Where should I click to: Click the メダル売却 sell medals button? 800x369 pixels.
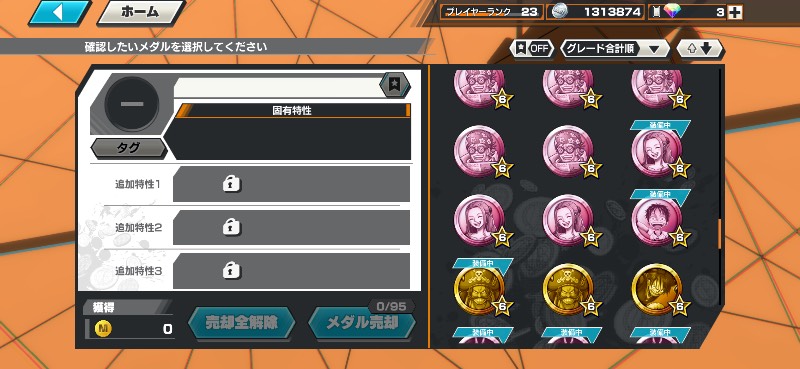pyautogui.click(x=362, y=323)
